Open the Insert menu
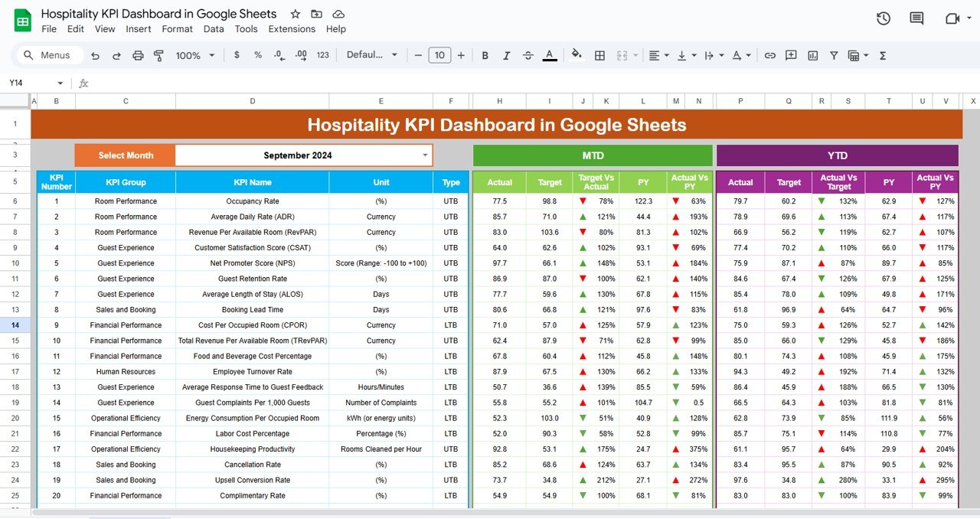 [139, 29]
